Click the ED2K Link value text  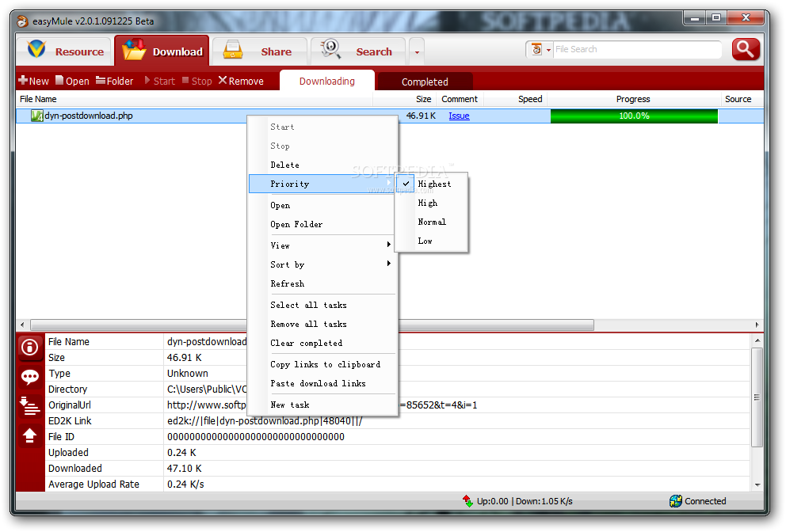coord(265,421)
